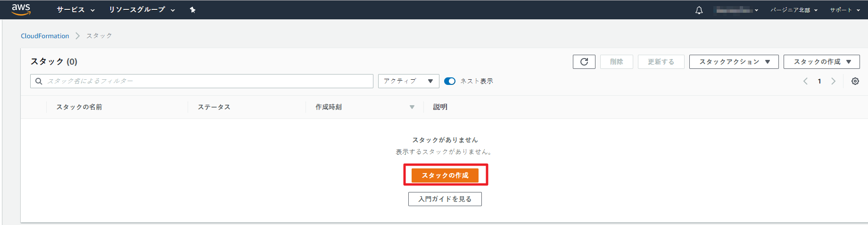Screen dimensions: 868x225
Task: Open the リソースグループ menu
Action: coord(141,10)
